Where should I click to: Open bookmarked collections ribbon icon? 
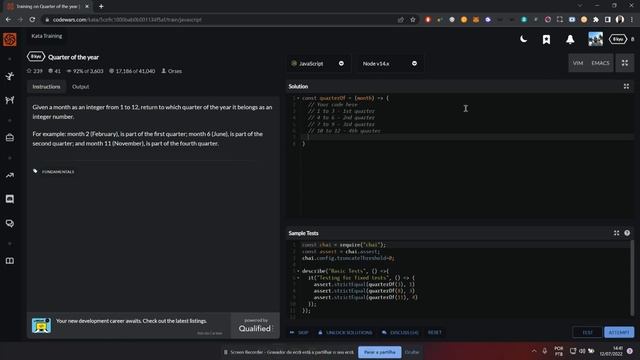546,39
